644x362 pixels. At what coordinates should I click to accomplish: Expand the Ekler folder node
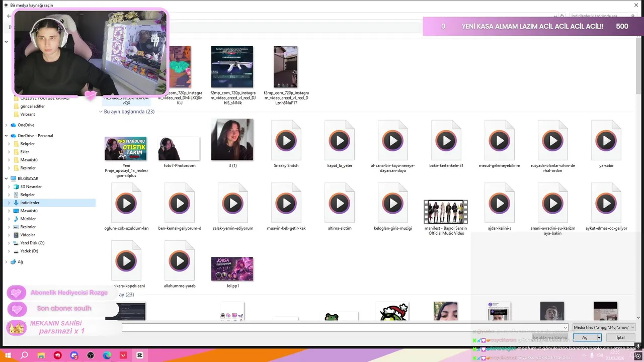tap(9, 152)
